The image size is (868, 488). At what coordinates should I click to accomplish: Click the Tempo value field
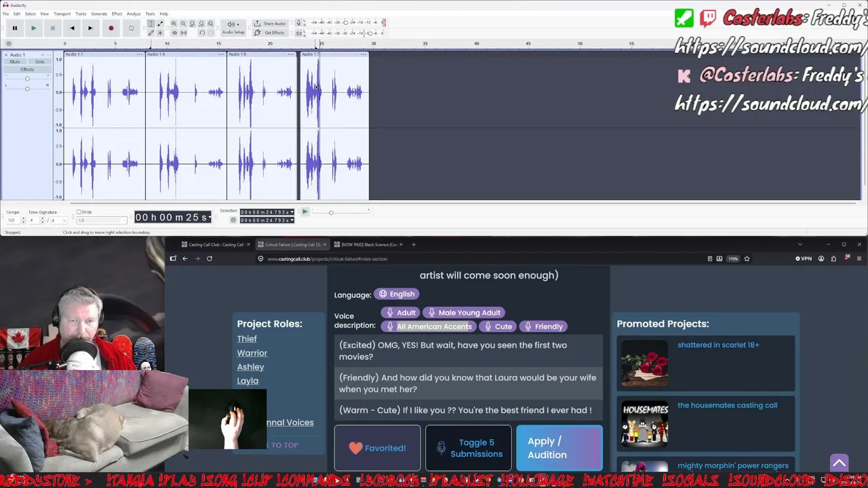pyautogui.click(x=13, y=220)
